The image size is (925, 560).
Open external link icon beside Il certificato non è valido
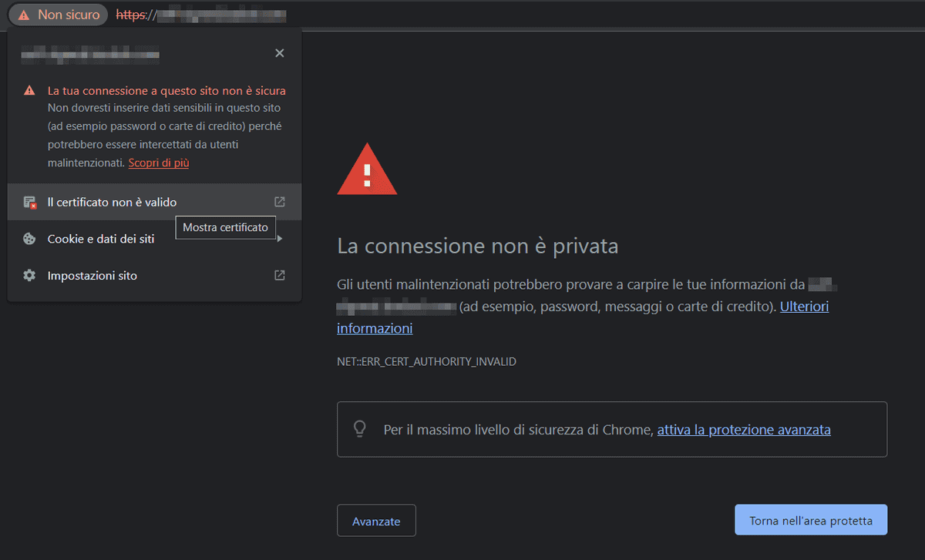[279, 201]
